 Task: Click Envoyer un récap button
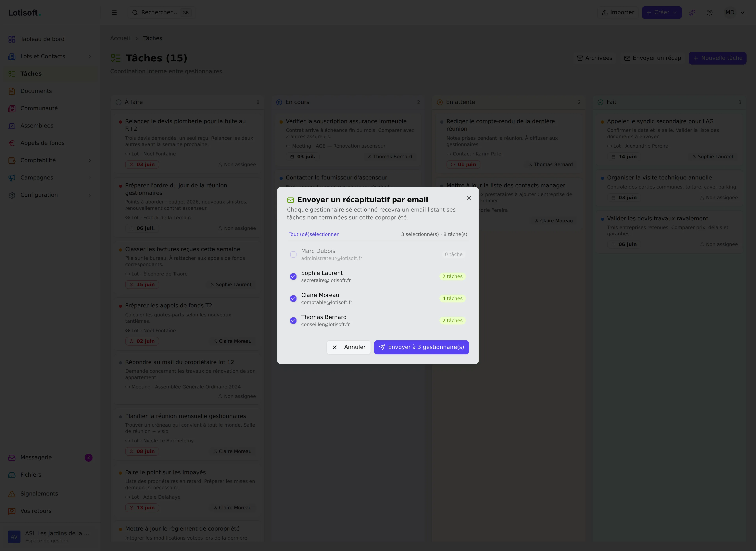point(652,58)
